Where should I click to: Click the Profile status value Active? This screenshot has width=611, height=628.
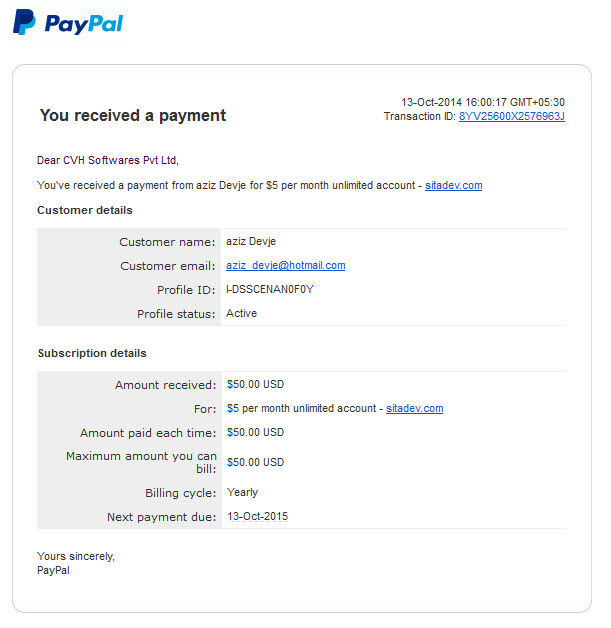241,313
